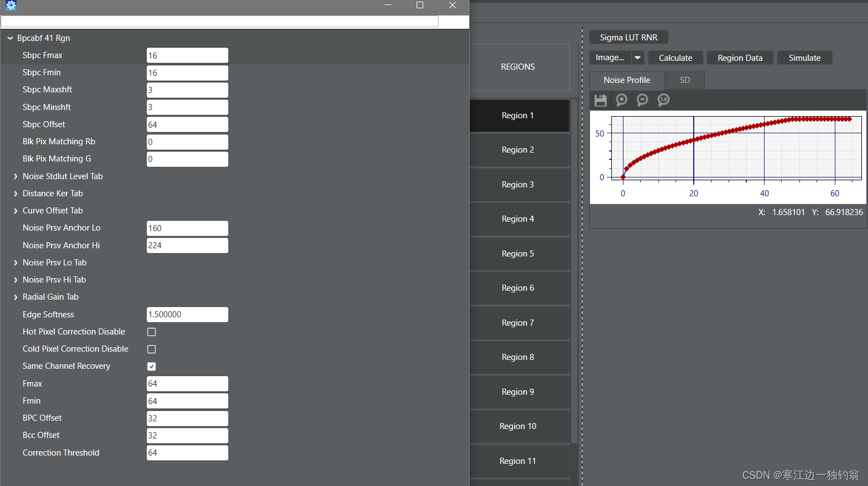The image size is (868, 486).
Task: Select Region 8 in the list
Action: [x=519, y=357]
